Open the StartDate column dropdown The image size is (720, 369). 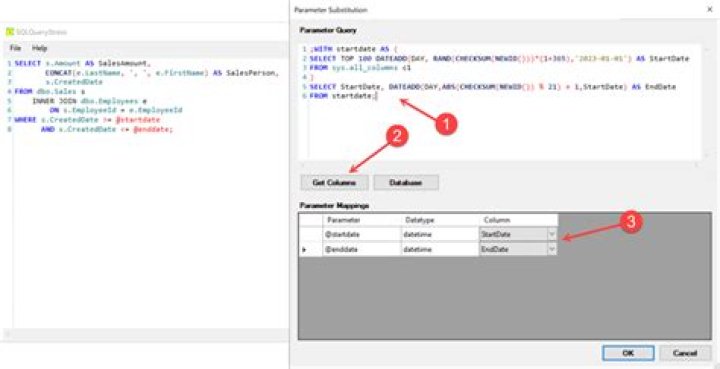pos(552,235)
